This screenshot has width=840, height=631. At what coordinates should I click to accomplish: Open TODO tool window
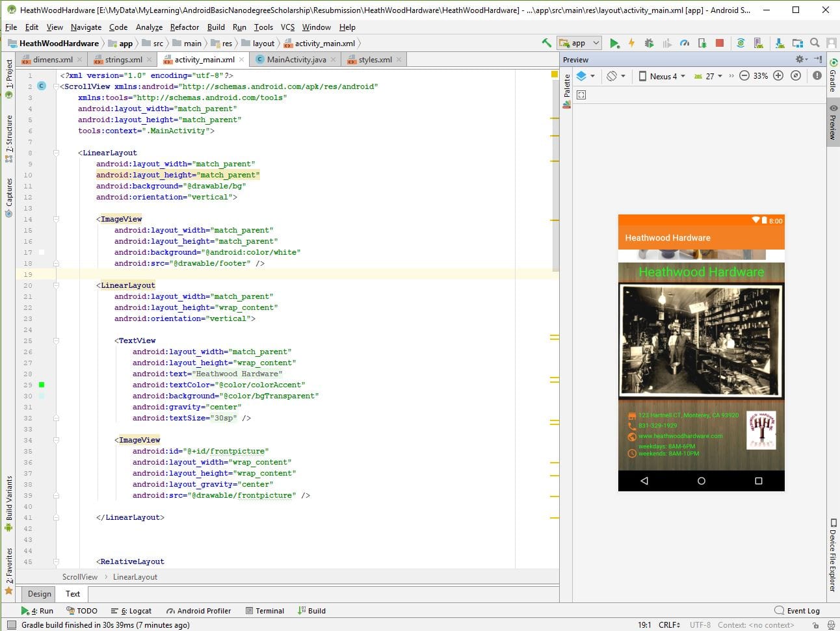[x=82, y=610]
